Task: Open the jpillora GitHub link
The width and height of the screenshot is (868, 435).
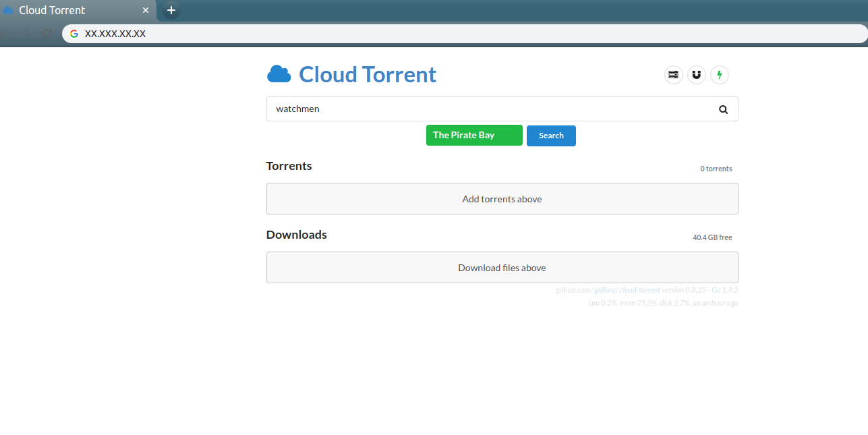Action: 606,290
